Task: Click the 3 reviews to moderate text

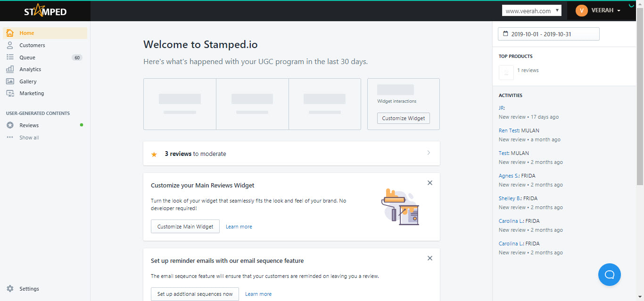Action: (196, 154)
